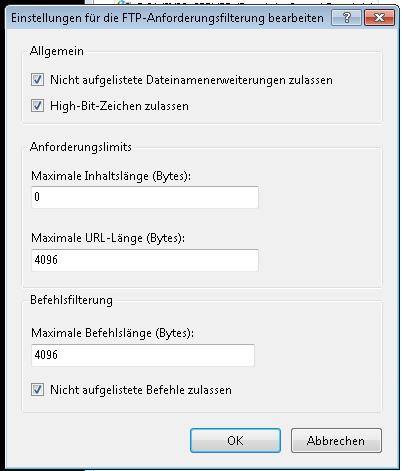Confirm the settings with OK
The width and height of the screenshot is (402, 471).
(x=235, y=441)
